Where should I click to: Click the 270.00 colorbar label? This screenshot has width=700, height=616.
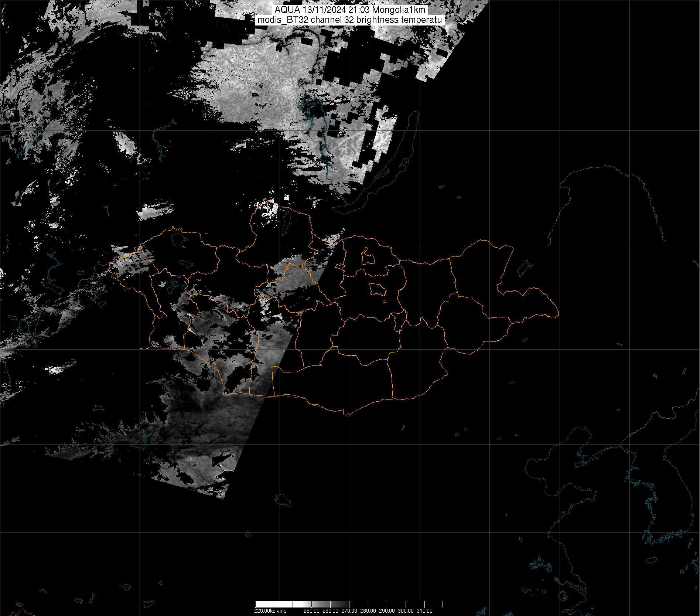[x=349, y=611]
